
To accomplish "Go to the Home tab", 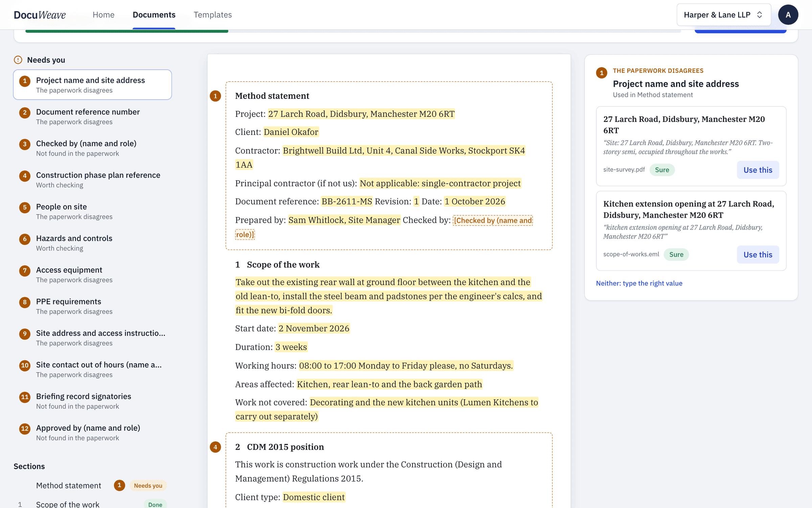I will tap(104, 15).
